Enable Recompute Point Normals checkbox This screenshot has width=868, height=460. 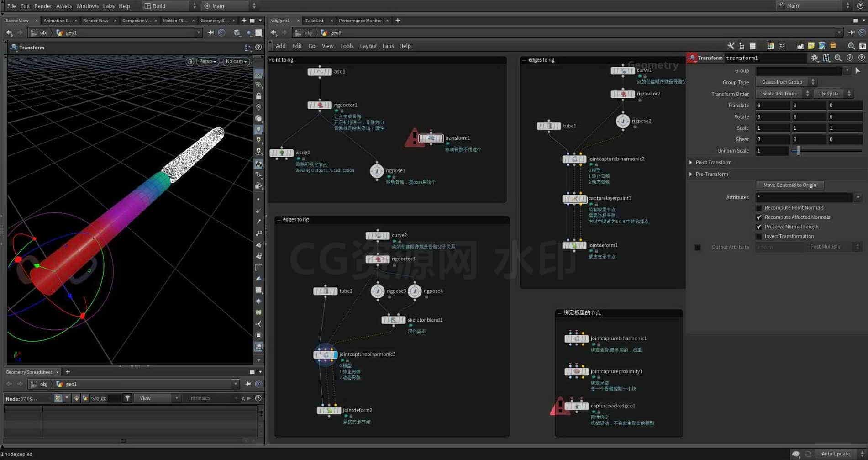(x=759, y=208)
